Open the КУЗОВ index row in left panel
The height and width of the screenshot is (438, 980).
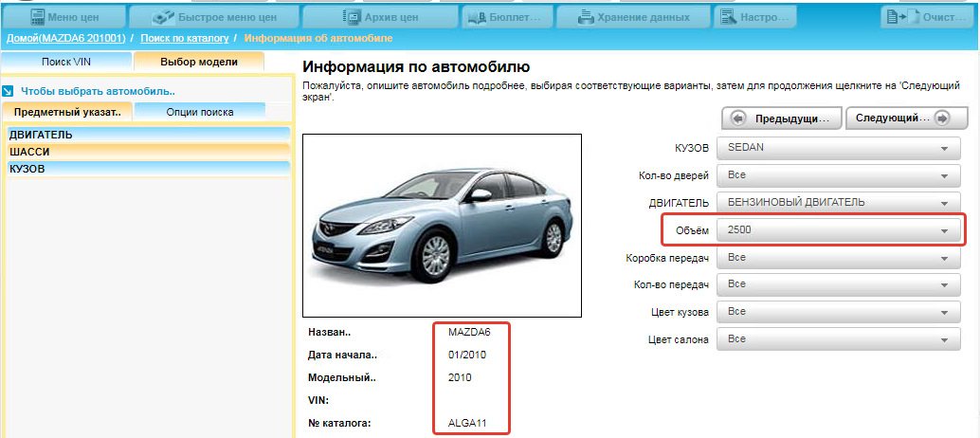[x=149, y=168]
